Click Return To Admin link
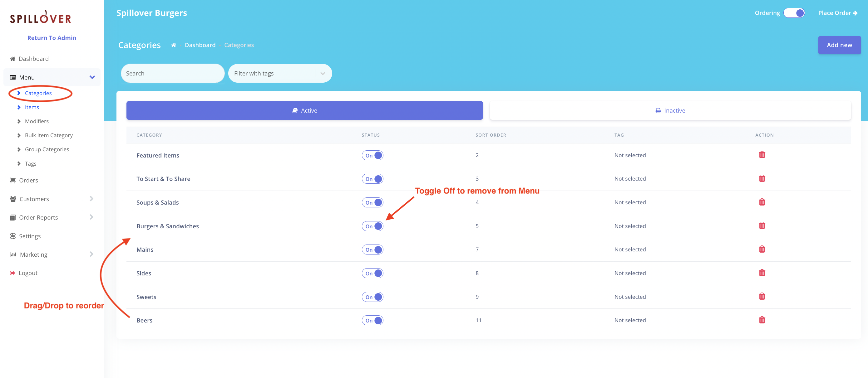This screenshot has height=378, width=868. [52, 38]
